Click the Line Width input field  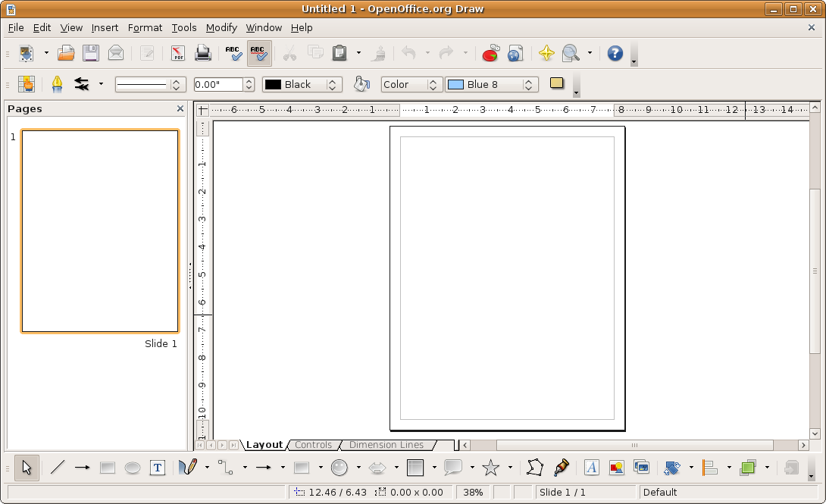218,84
